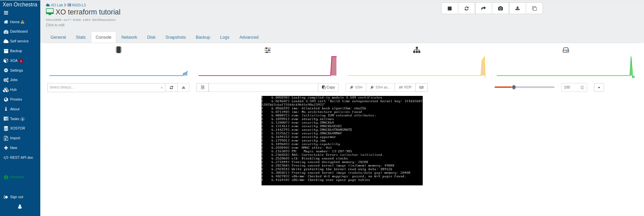644x216 pixels.
Task: Click the migrate VM arrow icon
Action: point(484,8)
